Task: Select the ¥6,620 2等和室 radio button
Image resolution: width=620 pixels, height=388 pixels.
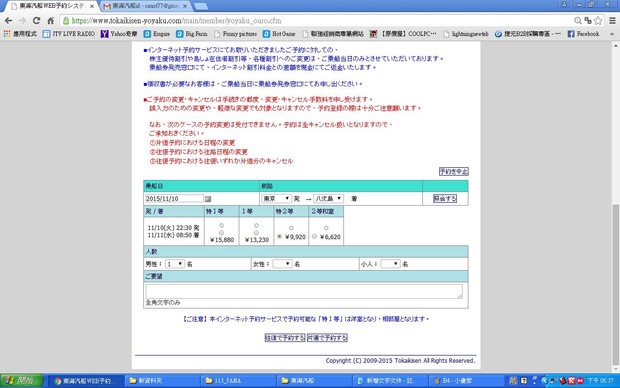Action: tap(314, 237)
